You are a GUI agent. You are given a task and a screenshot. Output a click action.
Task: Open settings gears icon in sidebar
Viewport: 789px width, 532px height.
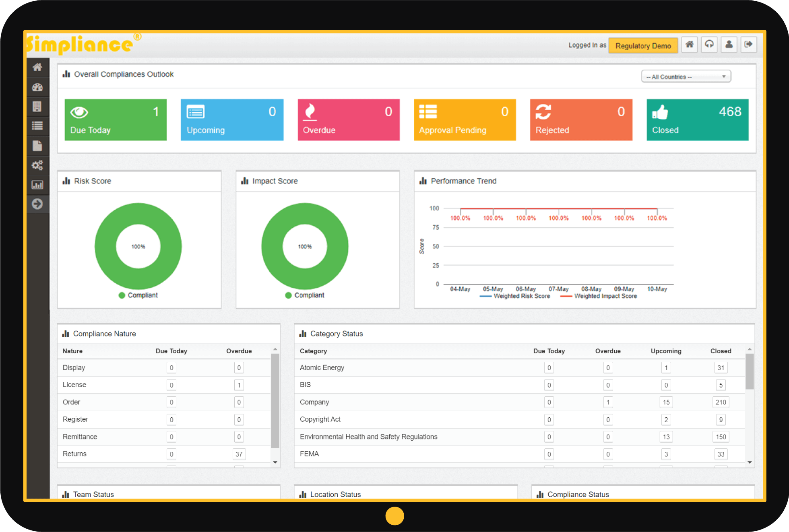37,165
